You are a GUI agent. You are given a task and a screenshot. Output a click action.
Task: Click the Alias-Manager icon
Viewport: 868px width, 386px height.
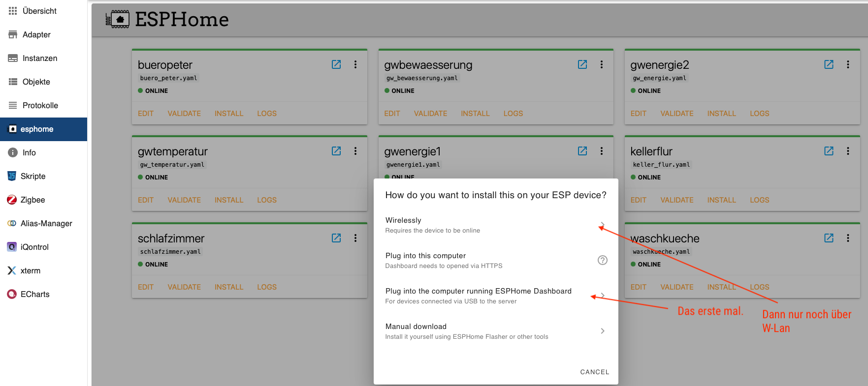point(12,223)
